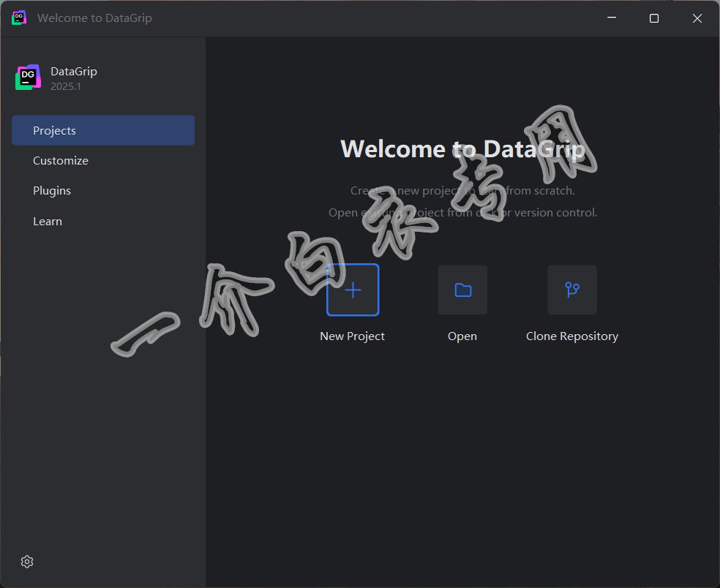This screenshot has width=720, height=588.
Task: Click the DataGrip logo in sidebar
Action: (28, 78)
